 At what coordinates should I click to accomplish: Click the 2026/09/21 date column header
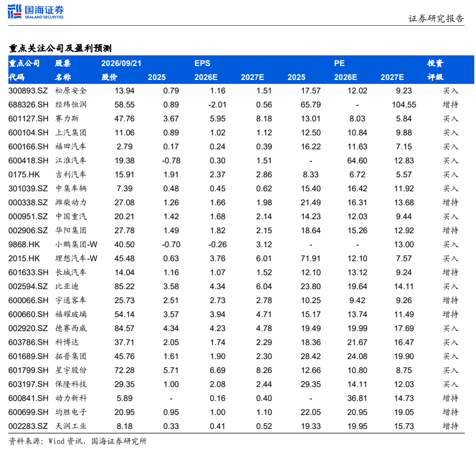coord(121,63)
